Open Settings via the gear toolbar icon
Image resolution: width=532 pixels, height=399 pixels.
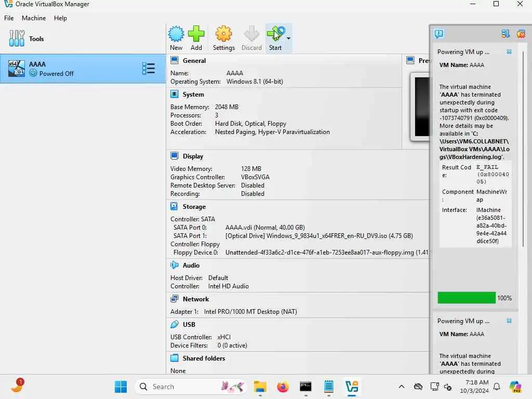pos(223,34)
